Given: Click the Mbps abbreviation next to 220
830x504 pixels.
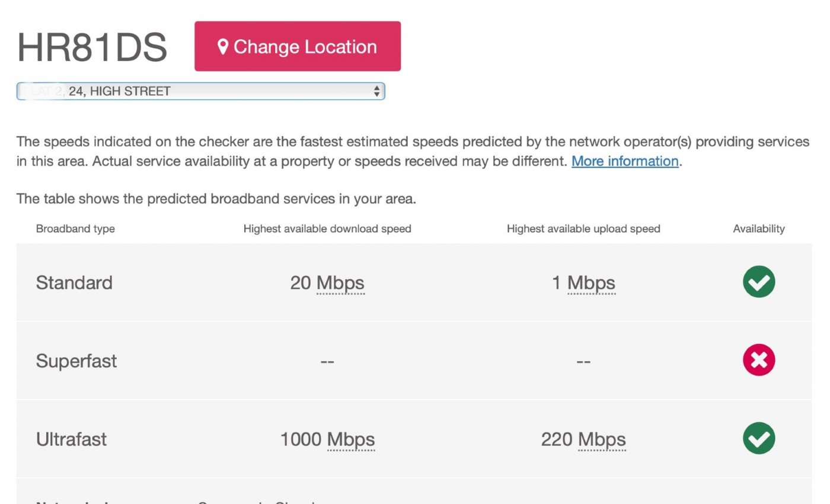Looking at the screenshot, I should [x=602, y=439].
